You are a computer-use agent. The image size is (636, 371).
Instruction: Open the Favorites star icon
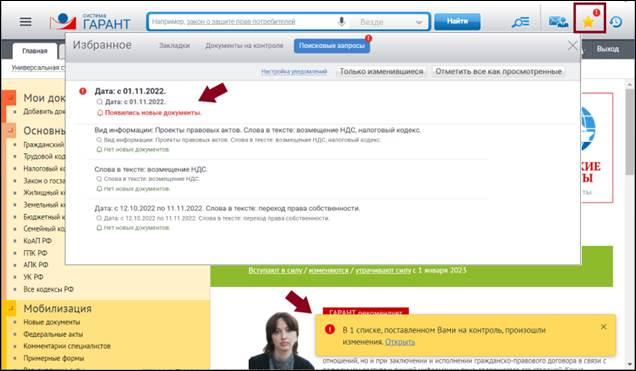tap(588, 21)
